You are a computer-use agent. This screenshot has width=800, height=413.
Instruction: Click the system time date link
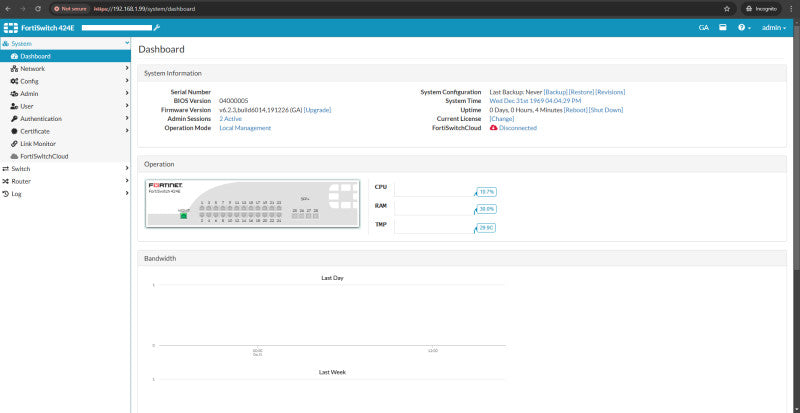535,101
